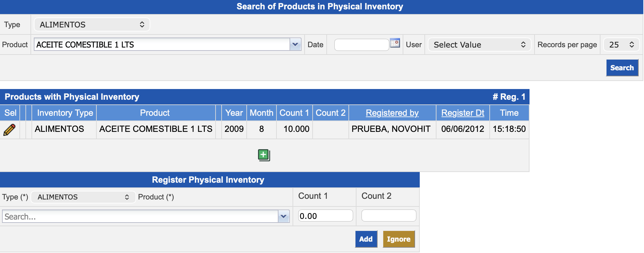
Task: Sort by Register Dt column link
Action: 462,113
